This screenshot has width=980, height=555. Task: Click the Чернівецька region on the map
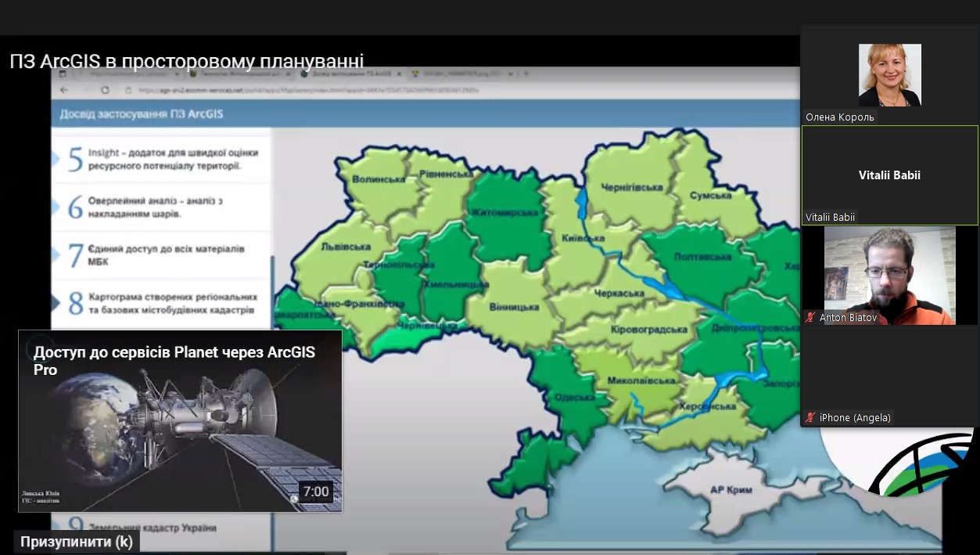pos(427,326)
